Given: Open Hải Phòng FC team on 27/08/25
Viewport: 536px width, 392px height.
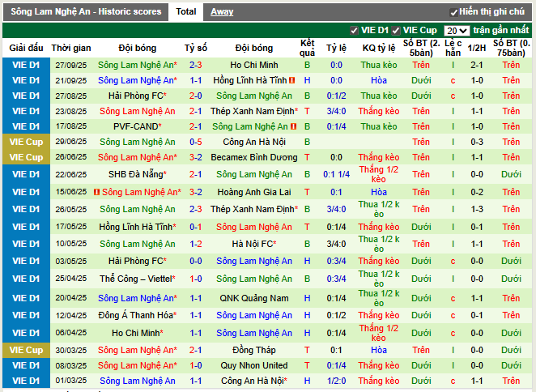Looking at the screenshot, I should [x=138, y=96].
